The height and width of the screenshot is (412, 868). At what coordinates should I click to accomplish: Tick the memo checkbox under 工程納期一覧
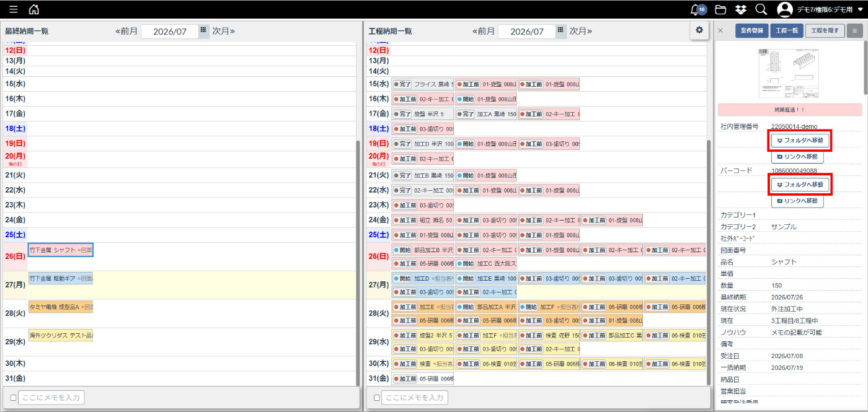point(377,398)
